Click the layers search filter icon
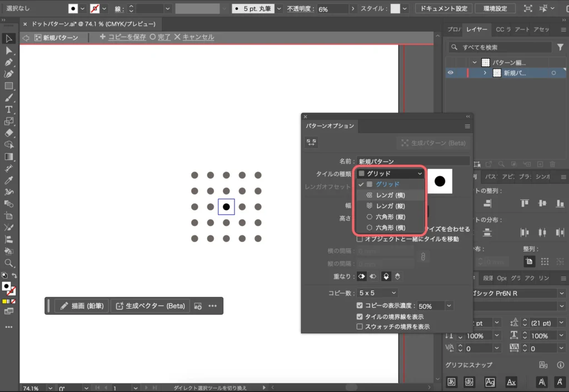The image size is (569, 392). coord(560,48)
